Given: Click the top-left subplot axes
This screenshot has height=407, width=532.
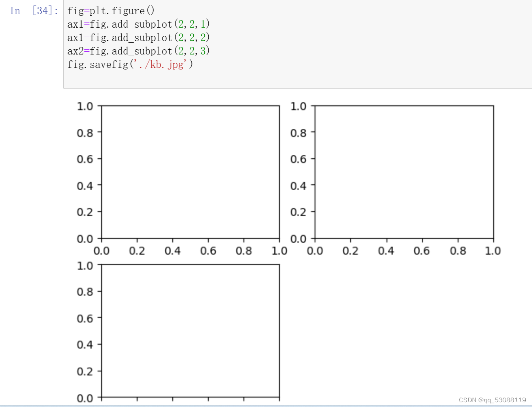Looking at the screenshot, I should coord(191,172).
